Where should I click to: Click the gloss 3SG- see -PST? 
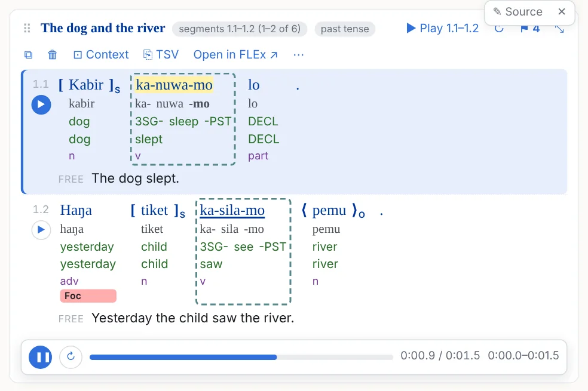coord(243,247)
